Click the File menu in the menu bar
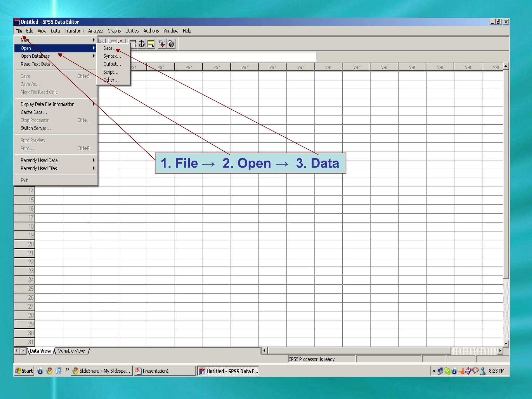Image resolution: width=532 pixels, height=399 pixels. 19,31
